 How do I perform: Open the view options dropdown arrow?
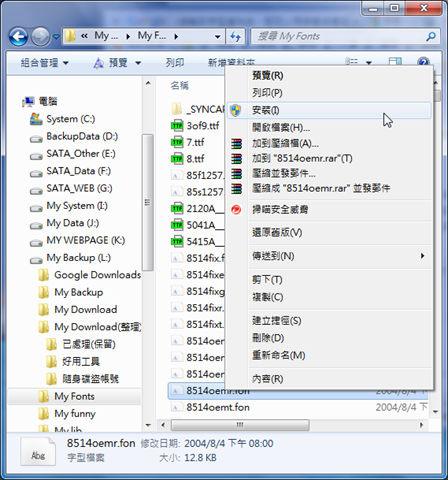pyautogui.click(x=369, y=63)
